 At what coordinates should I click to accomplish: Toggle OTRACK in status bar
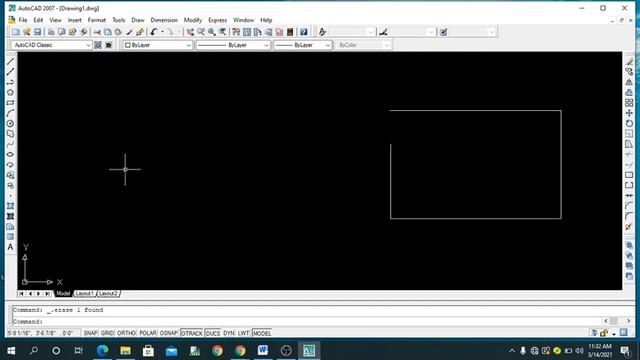pyautogui.click(x=191, y=333)
